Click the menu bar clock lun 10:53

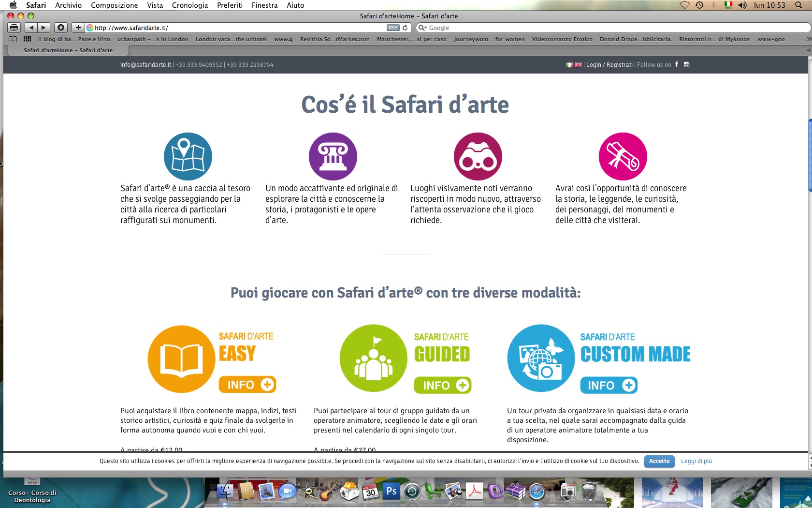[x=769, y=5]
